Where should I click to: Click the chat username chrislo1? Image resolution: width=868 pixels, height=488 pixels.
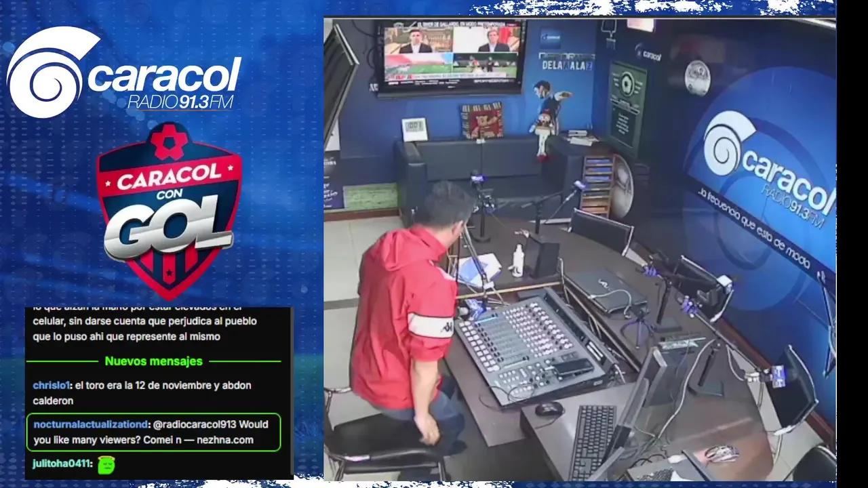tap(50, 385)
